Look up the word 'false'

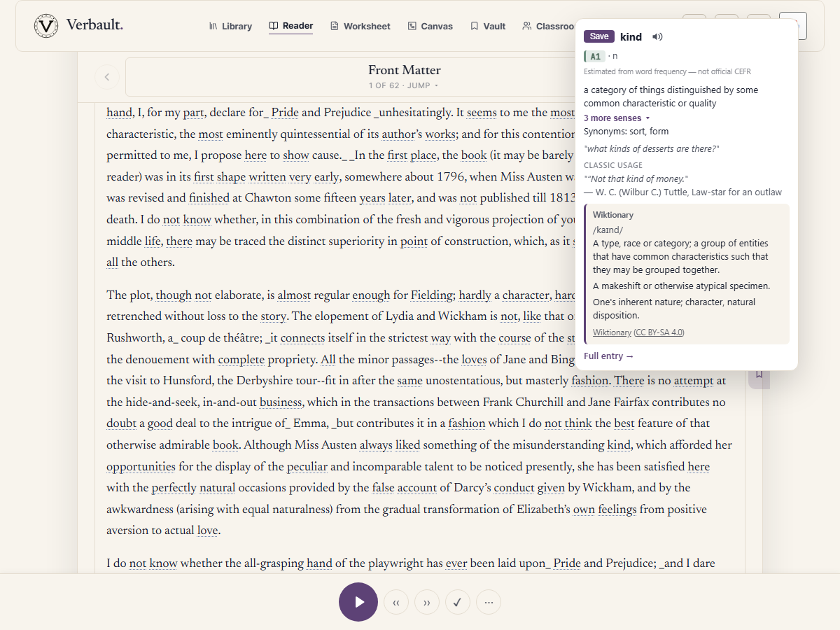383,488
